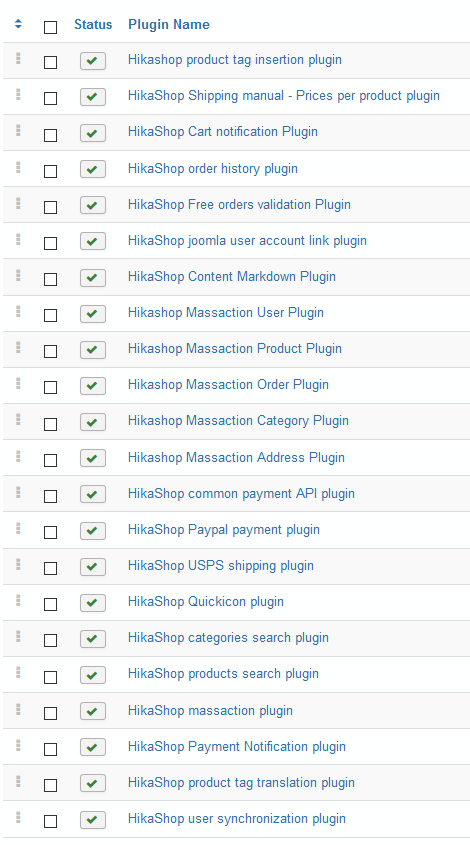Open HikaShop joomla user account link plugin
Image resolution: width=470 pixels, height=845 pixels.
(247, 241)
